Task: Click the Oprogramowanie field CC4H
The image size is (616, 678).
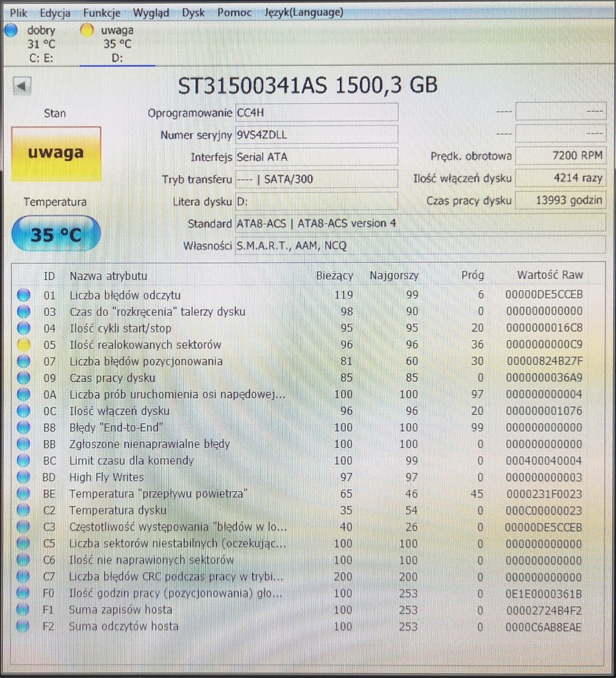Action: point(316,113)
